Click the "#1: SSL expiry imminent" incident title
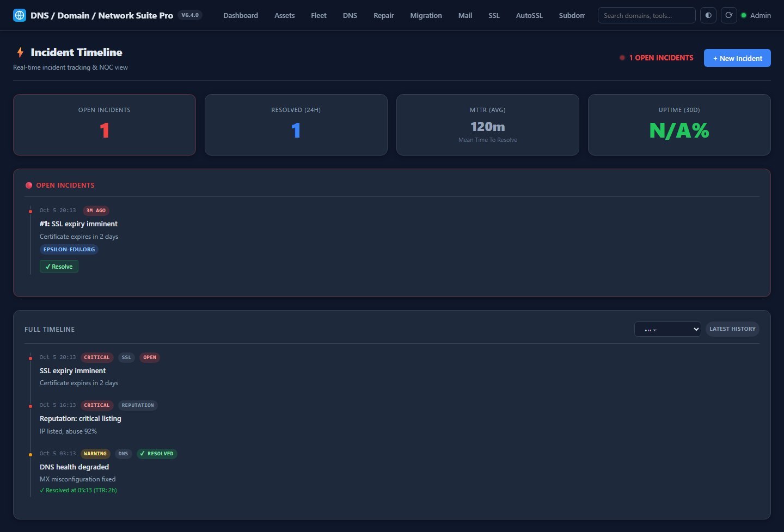This screenshot has height=532, width=784. pos(78,224)
